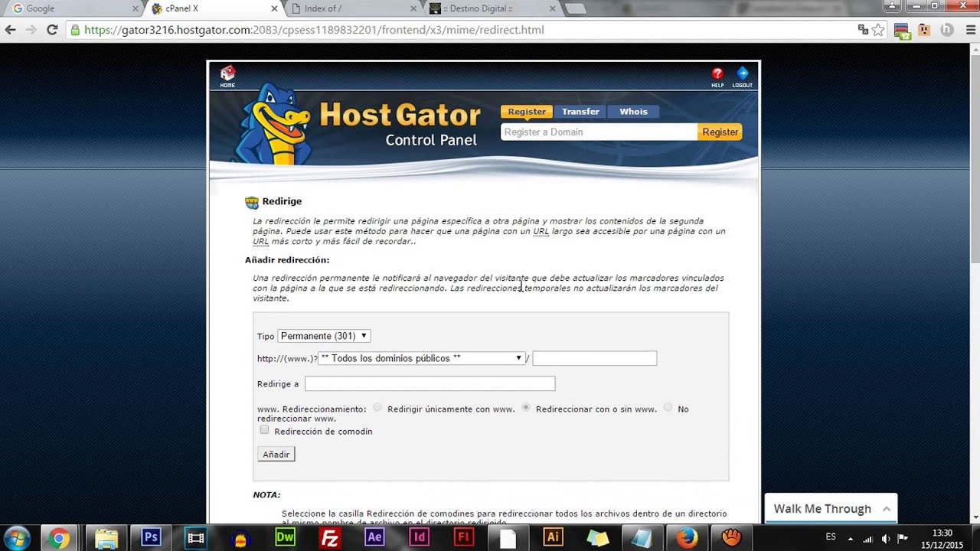The width and height of the screenshot is (980, 551).
Task: Open the Windows Start button
Action: [x=17, y=537]
